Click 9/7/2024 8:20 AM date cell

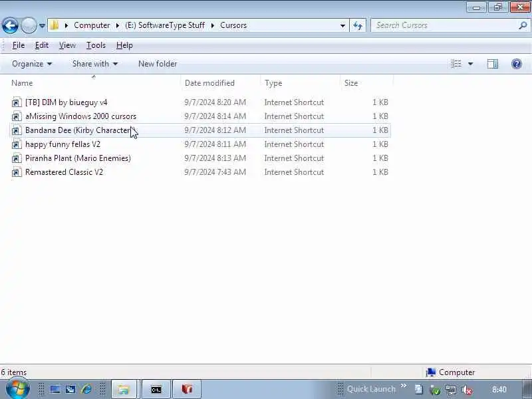tap(215, 102)
